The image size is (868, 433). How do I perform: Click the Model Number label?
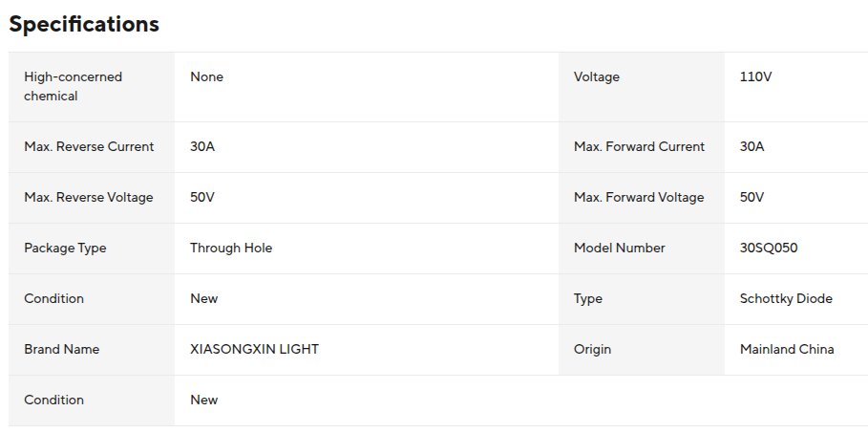pyautogui.click(x=620, y=248)
